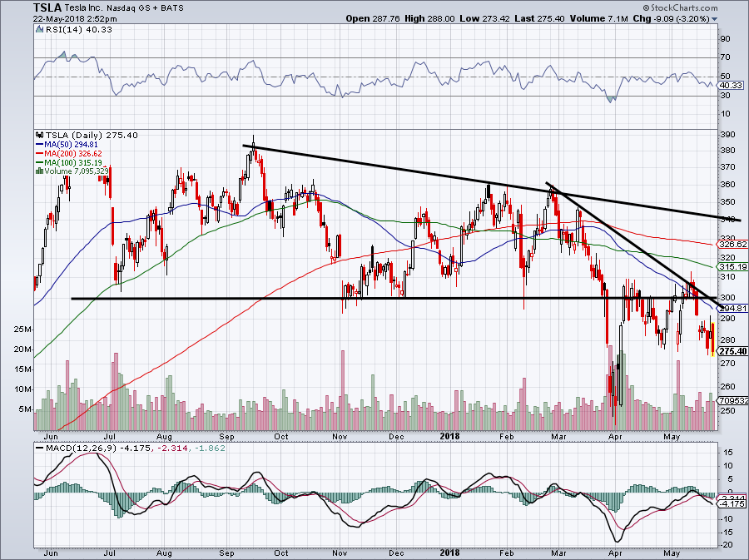Click the 22-May-2018 2:52pm timestamp

[x=75, y=19]
